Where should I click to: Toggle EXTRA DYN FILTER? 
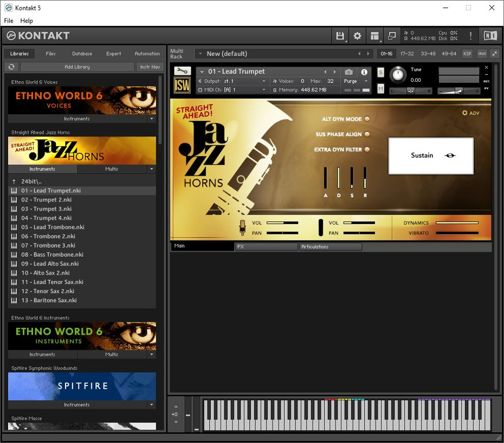pyautogui.click(x=367, y=149)
